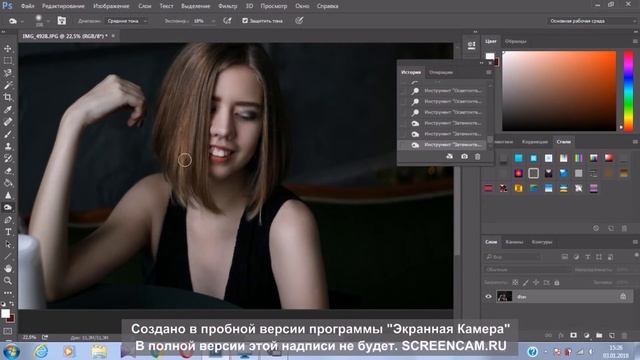The width and height of the screenshot is (640, 360).
Task: Switch to the 'Контуры' tab
Action: pos(542,242)
